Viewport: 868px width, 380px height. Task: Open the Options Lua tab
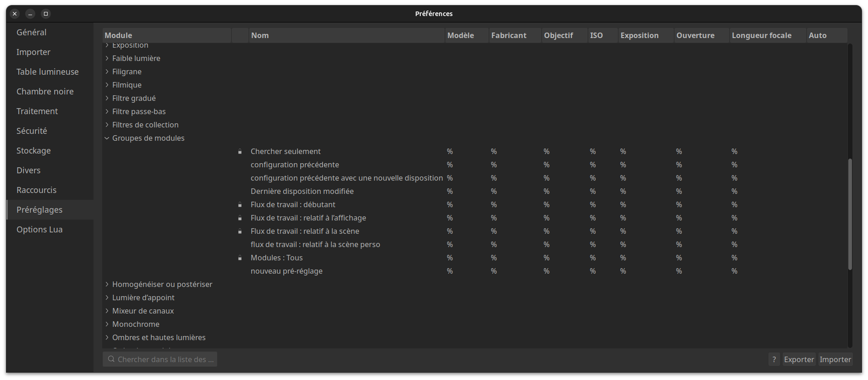coord(39,229)
